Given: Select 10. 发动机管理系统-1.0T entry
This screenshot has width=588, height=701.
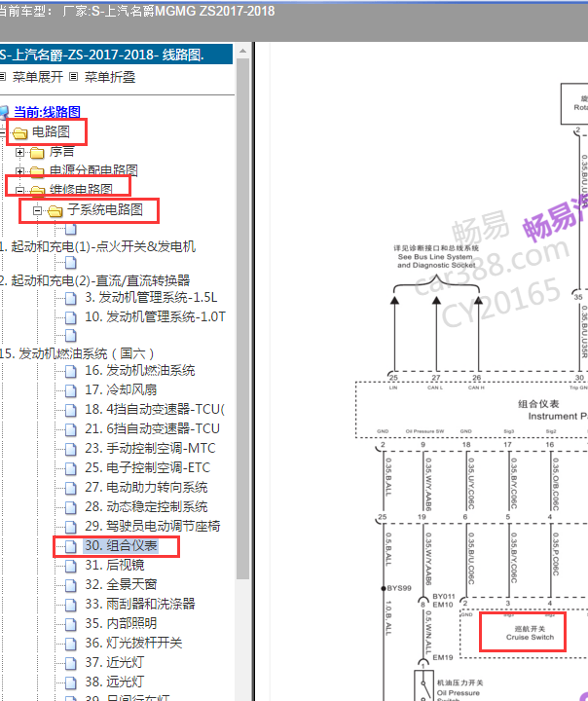Looking at the screenshot, I should pyautogui.click(x=155, y=317).
